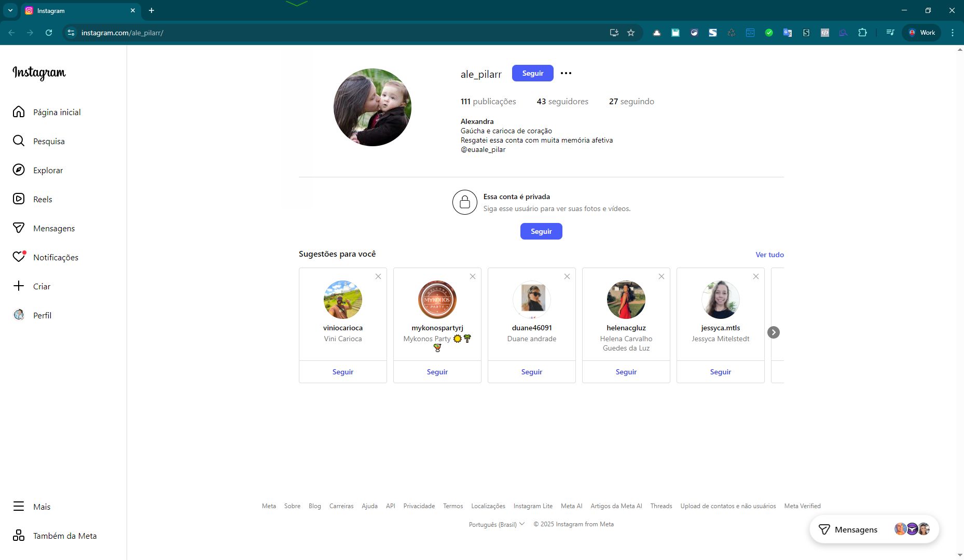Open Português (Brasil) language dropdown
The image size is (964, 560).
tap(497, 524)
